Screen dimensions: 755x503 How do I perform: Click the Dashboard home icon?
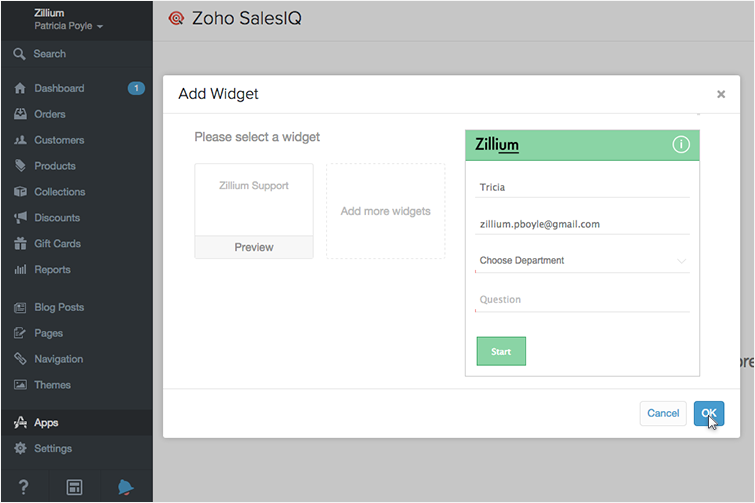pos(20,89)
